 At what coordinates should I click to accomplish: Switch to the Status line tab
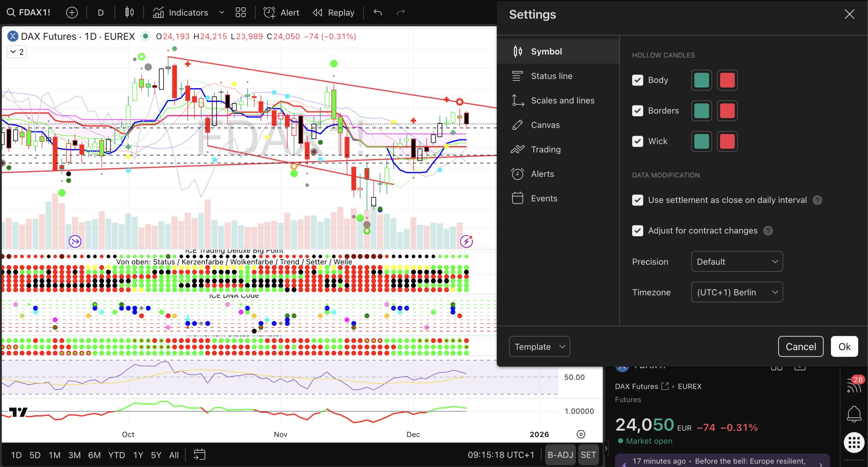pos(551,76)
